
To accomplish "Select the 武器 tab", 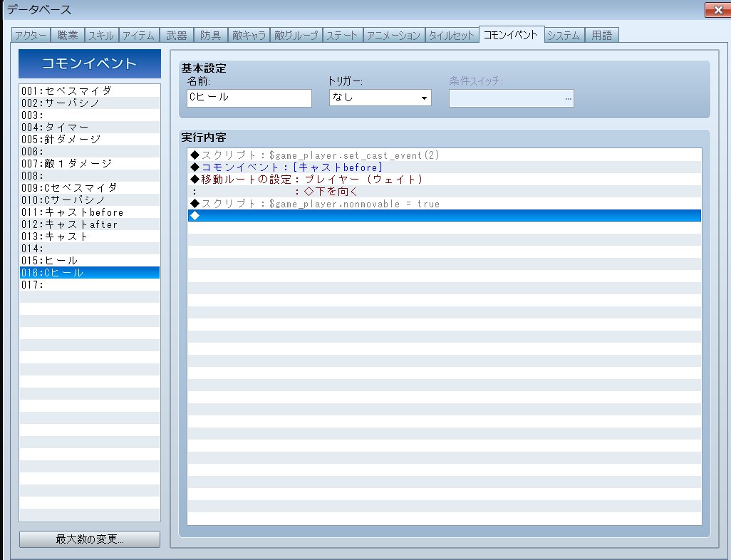I will coord(177,36).
